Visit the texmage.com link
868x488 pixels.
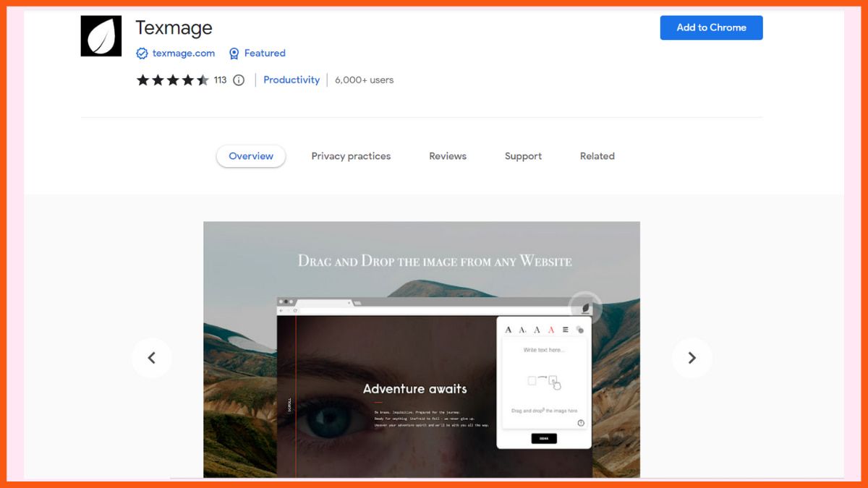tap(183, 53)
